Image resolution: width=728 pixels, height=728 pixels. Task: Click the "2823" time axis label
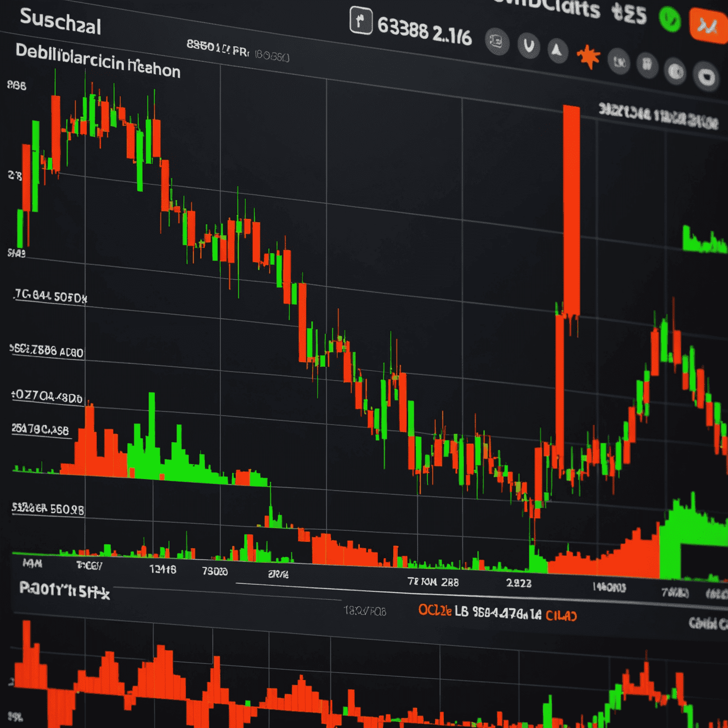[x=519, y=583]
